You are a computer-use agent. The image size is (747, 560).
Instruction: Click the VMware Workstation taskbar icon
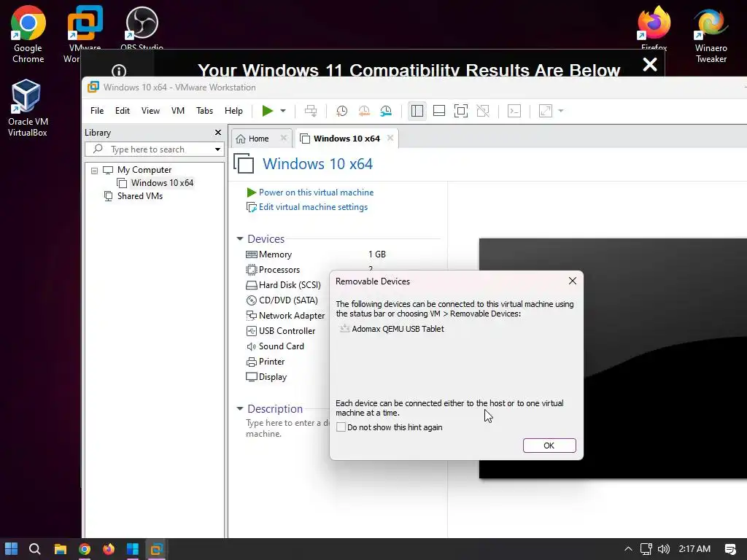click(156, 549)
